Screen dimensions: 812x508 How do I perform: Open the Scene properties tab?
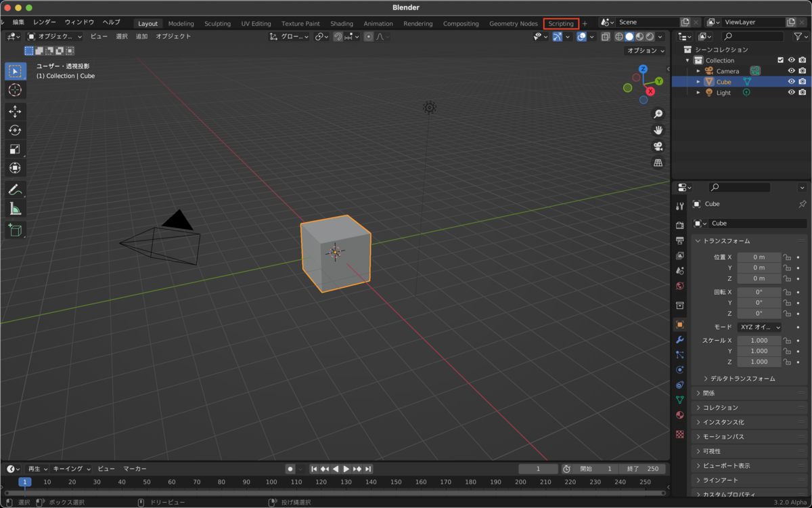click(x=680, y=270)
